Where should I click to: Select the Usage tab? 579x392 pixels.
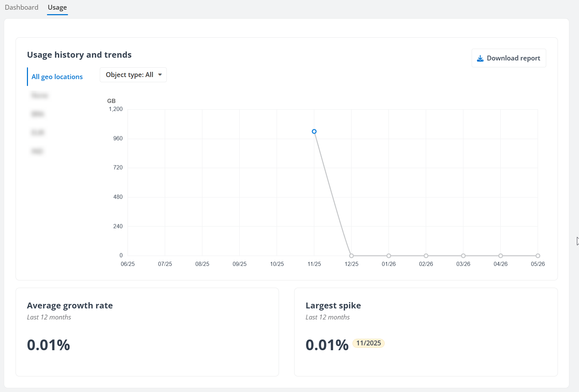57,7
